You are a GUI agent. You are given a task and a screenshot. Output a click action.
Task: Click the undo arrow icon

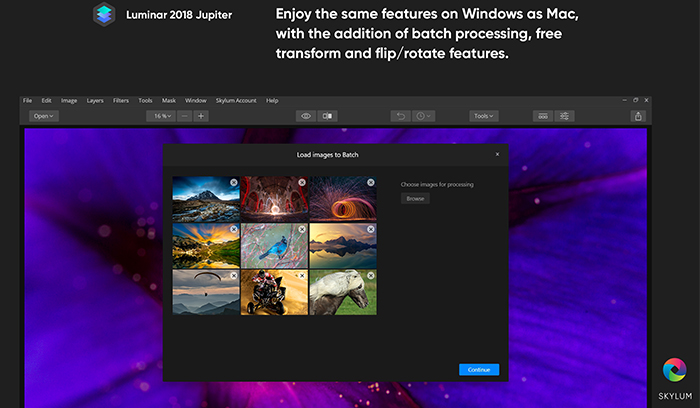400,116
